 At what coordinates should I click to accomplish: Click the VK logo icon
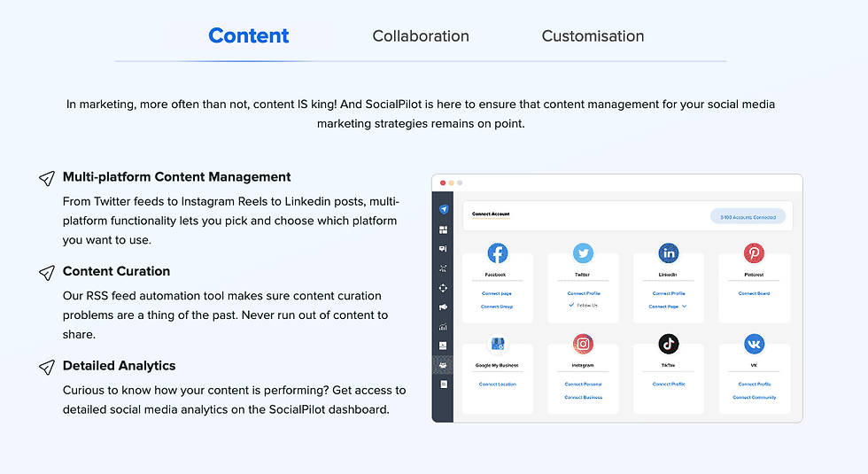(x=754, y=344)
